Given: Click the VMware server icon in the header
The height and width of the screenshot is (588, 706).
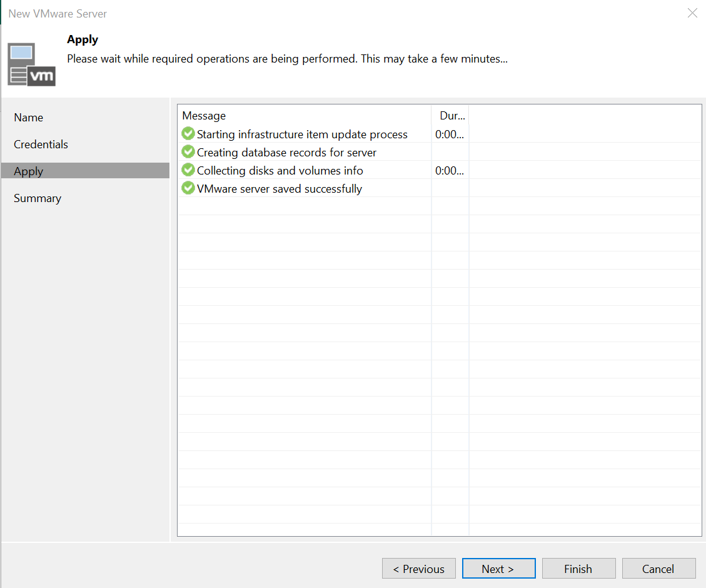Looking at the screenshot, I should (x=31, y=64).
